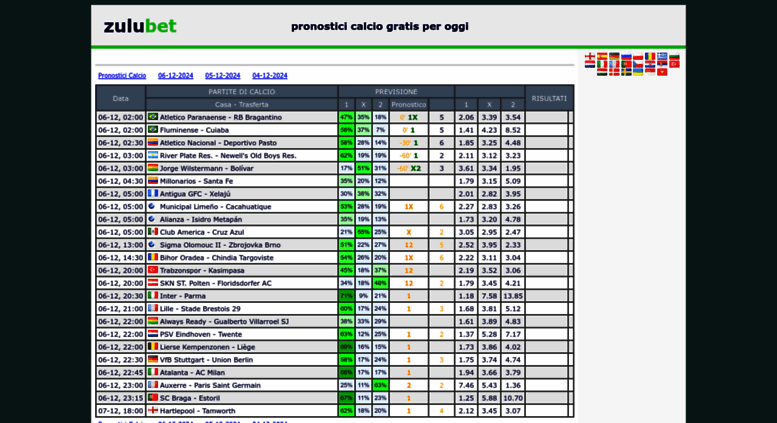Click the 63% away percentage for Auxerre - Paris Saint Germain

point(380,385)
